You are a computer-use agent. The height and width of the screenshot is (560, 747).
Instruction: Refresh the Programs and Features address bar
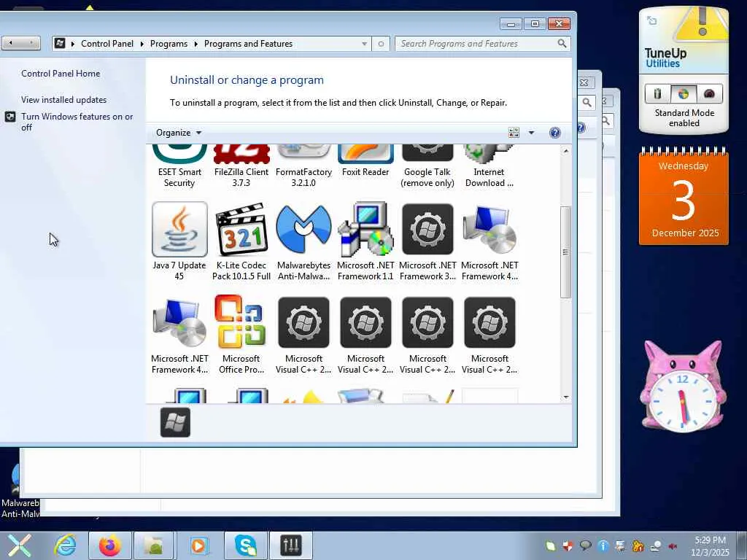tap(381, 44)
